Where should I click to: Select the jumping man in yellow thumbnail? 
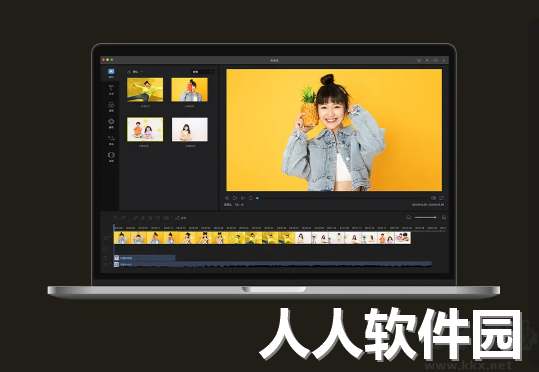[x=145, y=90]
